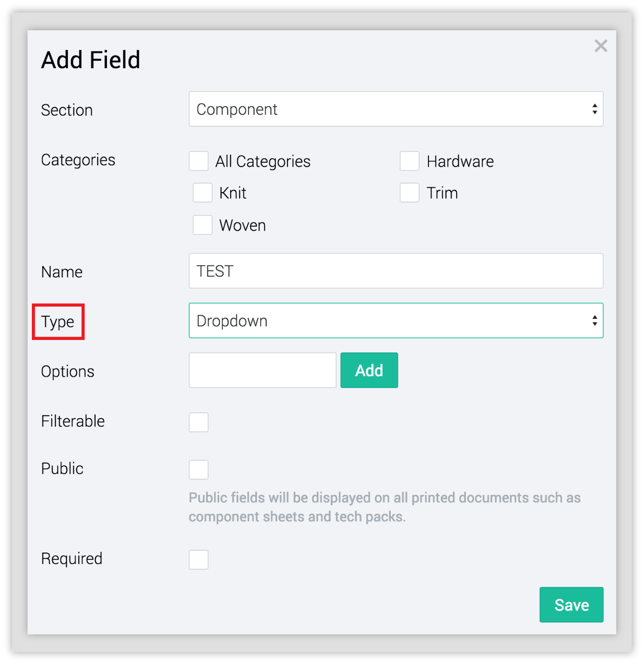
Task: Click the Save button
Action: point(571,604)
